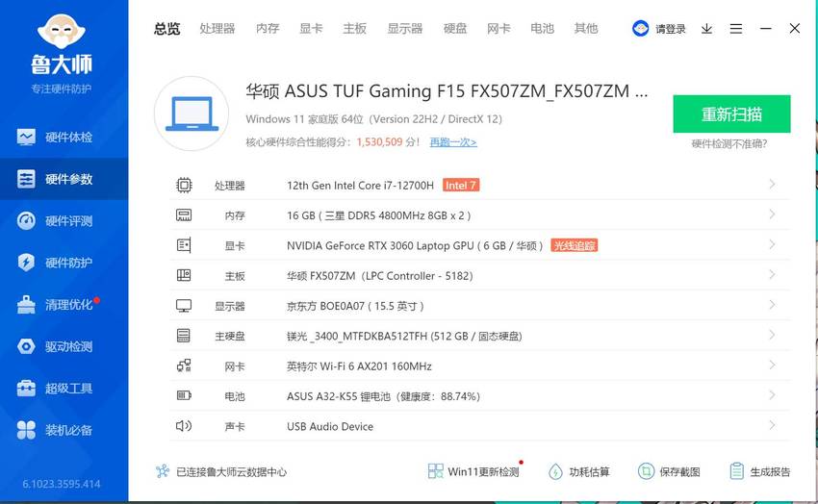Click 英特尔 Wi-Fi 6 AX201 160MHz text
818x504 pixels.
tap(359, 366)
